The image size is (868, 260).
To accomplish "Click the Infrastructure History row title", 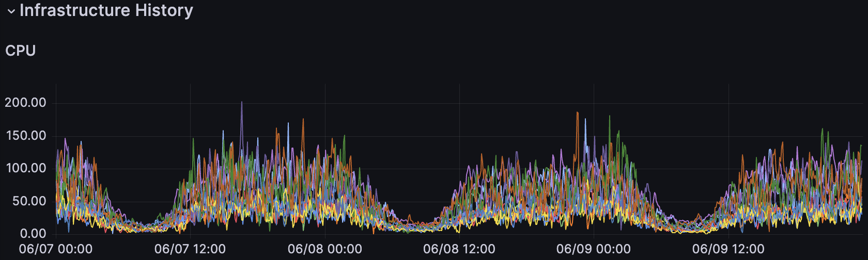I will [106, 10].
